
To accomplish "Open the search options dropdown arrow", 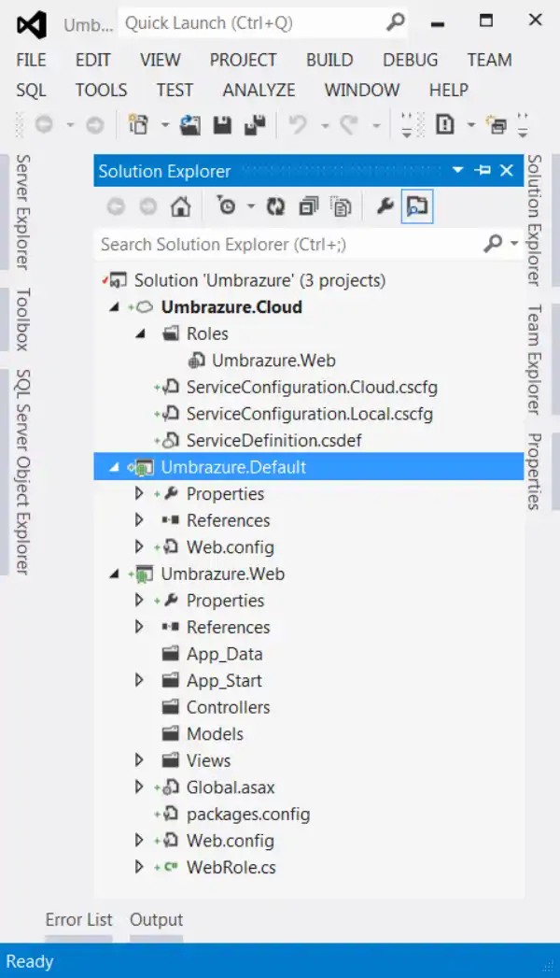I will point(514,243).
